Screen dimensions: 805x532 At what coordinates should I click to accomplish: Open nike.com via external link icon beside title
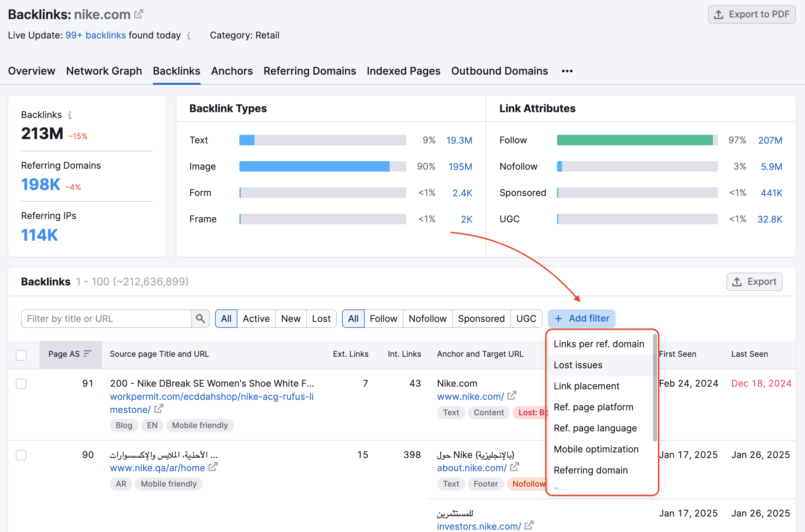139,13
